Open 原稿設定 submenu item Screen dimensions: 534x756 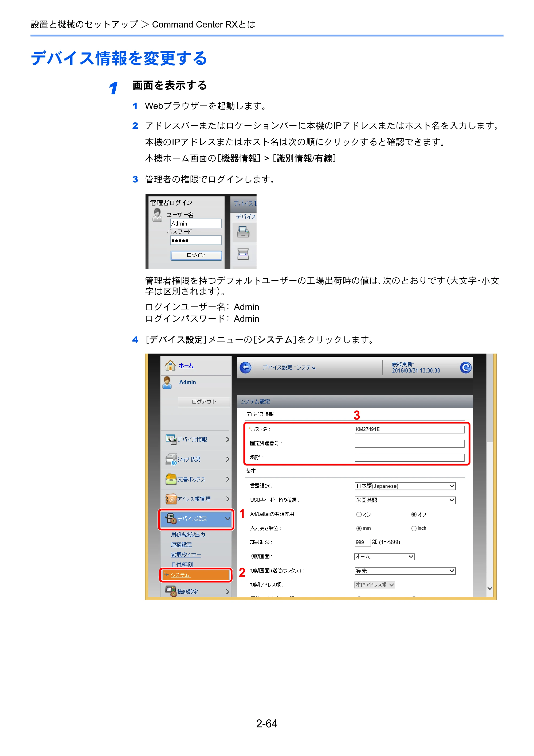click(x=181, y=545)
